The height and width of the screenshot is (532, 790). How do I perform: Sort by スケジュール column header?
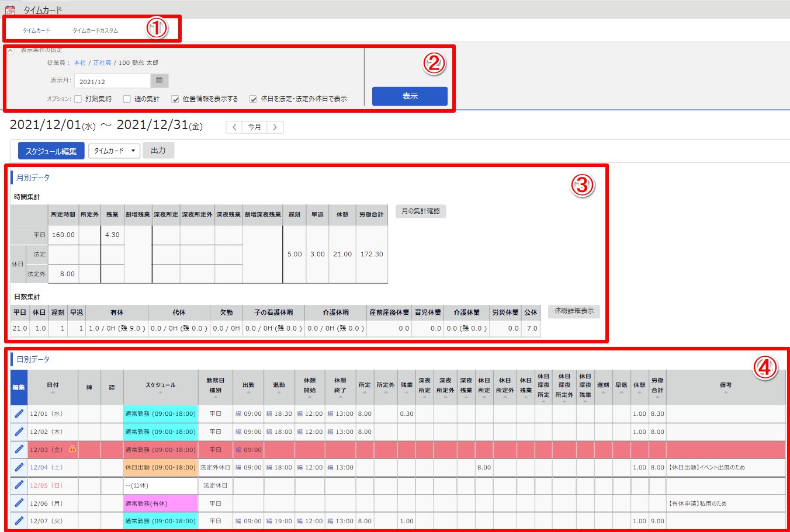click(x=161, y=387)
